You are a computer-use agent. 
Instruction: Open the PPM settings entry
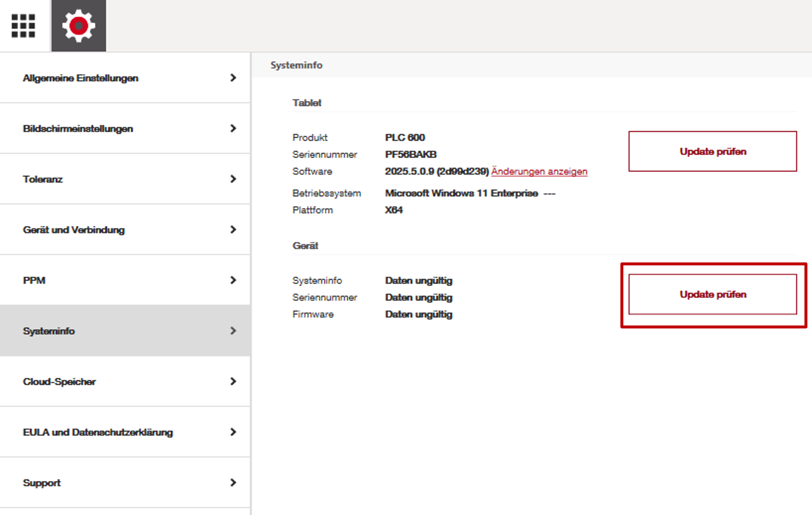(34, 280)
